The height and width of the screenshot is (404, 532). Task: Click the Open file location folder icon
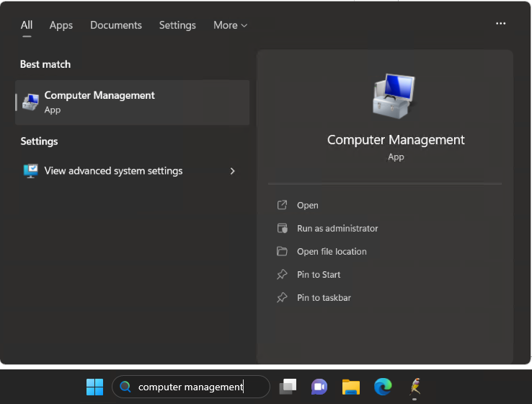282,251
